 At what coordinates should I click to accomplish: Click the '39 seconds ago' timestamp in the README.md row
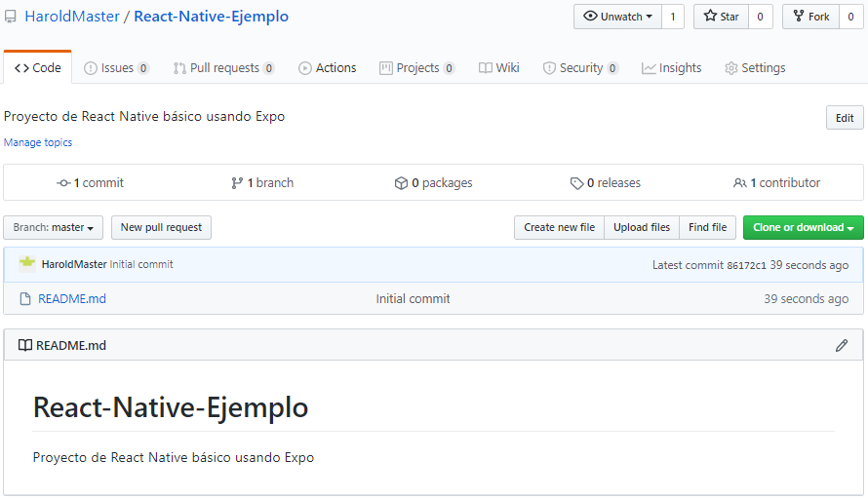pyautogui.click(x=806, y=299)
